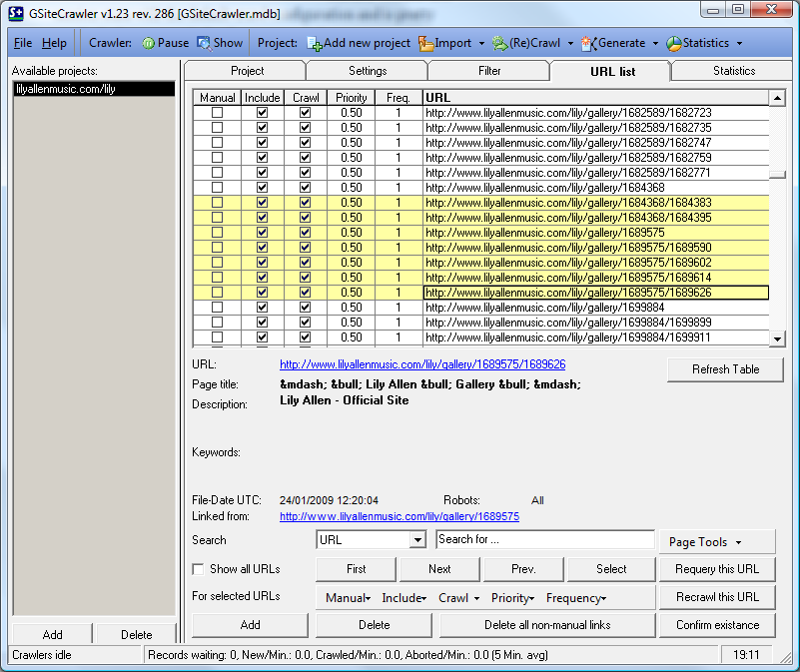Click Delete button under the projects list
This screenshot has height=672, width=800.
point(136,634)
